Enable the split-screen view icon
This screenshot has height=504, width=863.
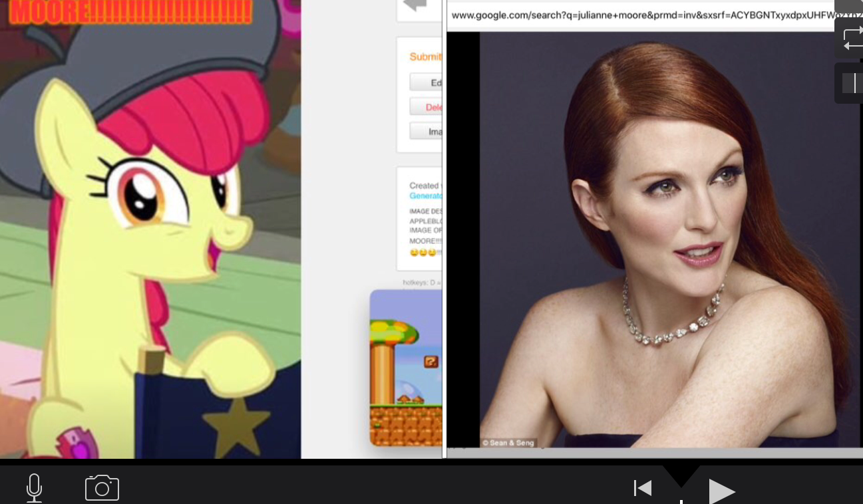coord(852,83)
